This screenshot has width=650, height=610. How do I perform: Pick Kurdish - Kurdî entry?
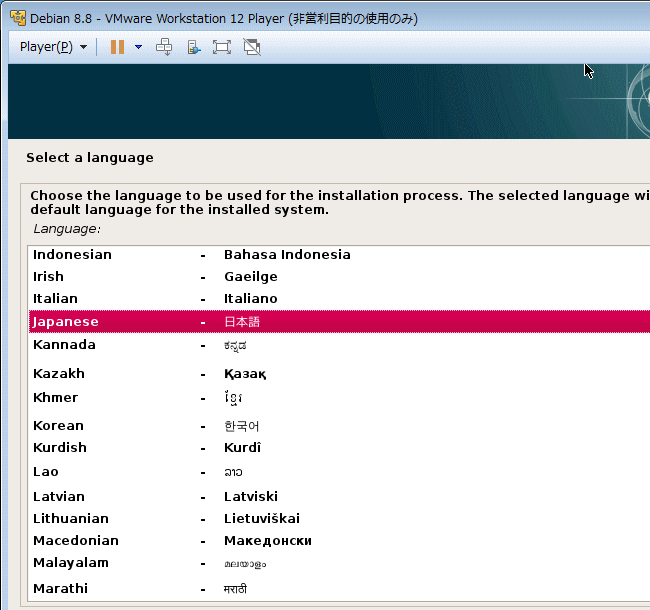pyautogui.click(x=339, y=448)
